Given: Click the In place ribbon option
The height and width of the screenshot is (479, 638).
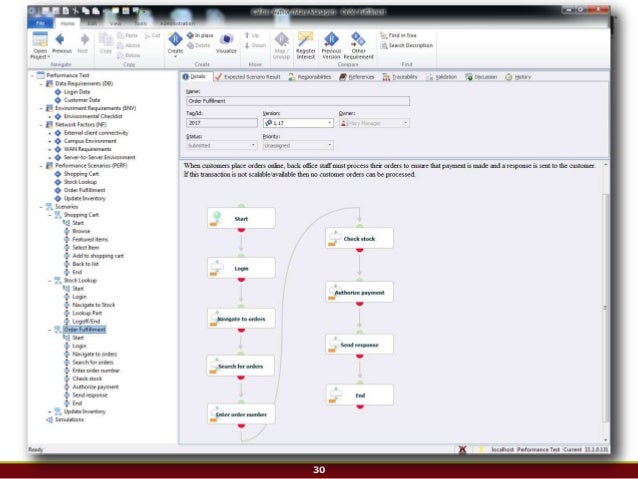Looking at the screenshot, I should 200,35.
